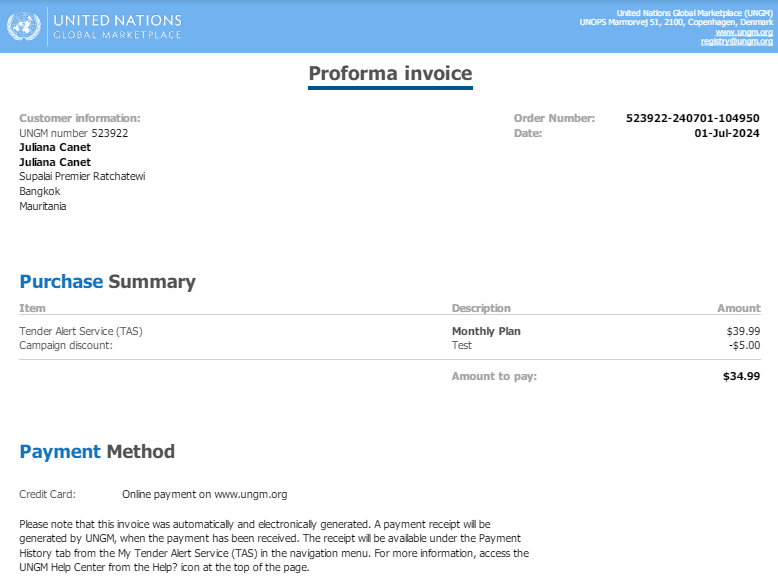Viewport: 778px width, 585px height.
Task: Click the Test discount description
Action: [461, 345]
